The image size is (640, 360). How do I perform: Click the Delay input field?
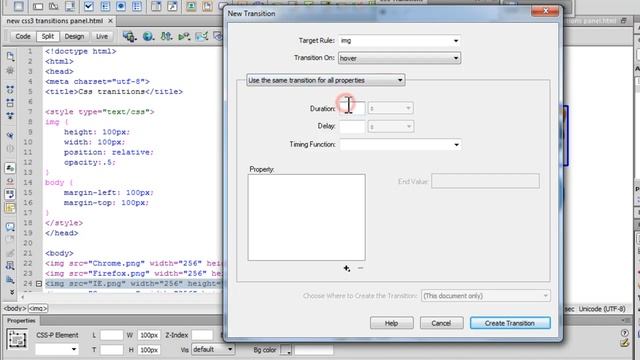(x=352, y=127)
